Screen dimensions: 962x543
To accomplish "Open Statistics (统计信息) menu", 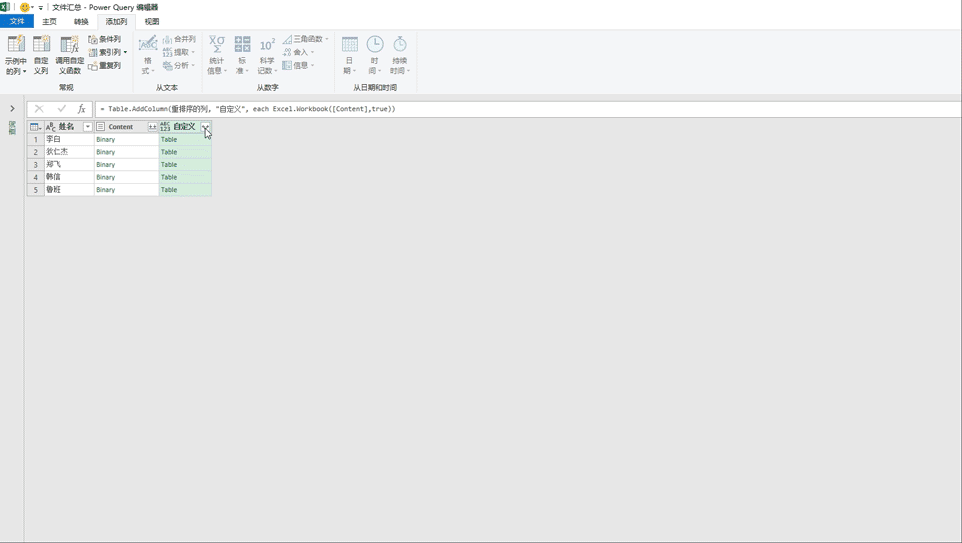I will pos(217,55).
